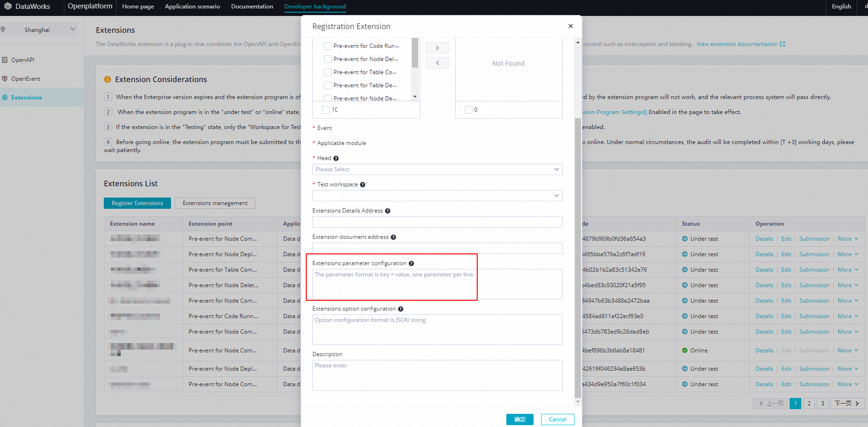Open the Test workspace dropdown
Screen dimensions: 868x427
pos(437,196)
